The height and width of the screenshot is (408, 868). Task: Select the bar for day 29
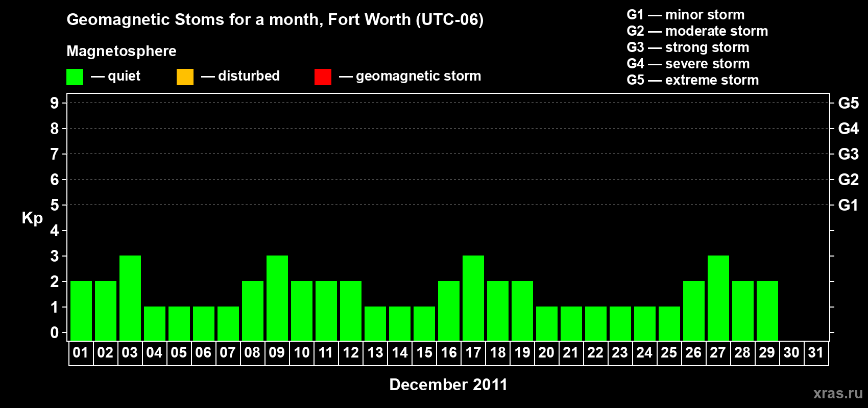[x=767, y=311]
